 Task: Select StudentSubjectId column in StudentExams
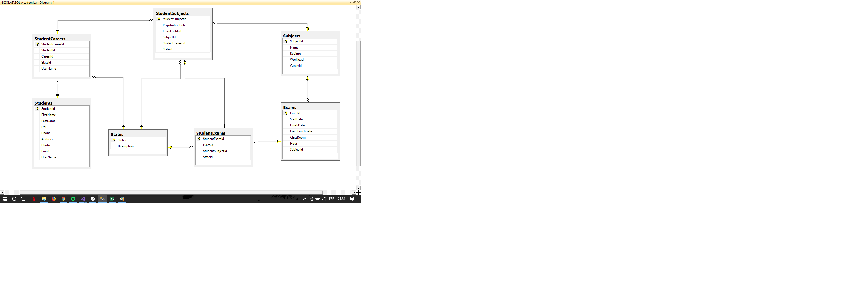coord(223,151)
